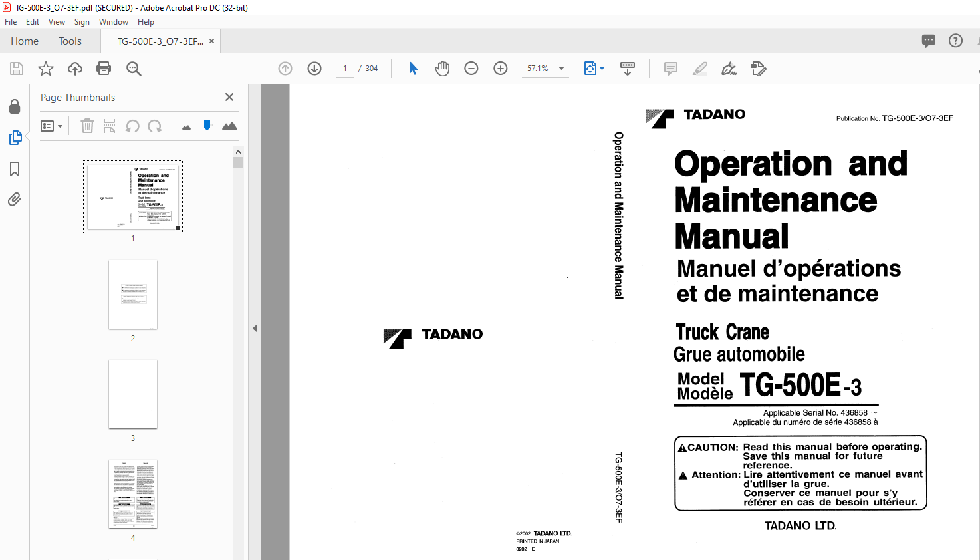Open the Attachments paperclip panel
This screenshot has height=560, width=980.
pos(15,200)
